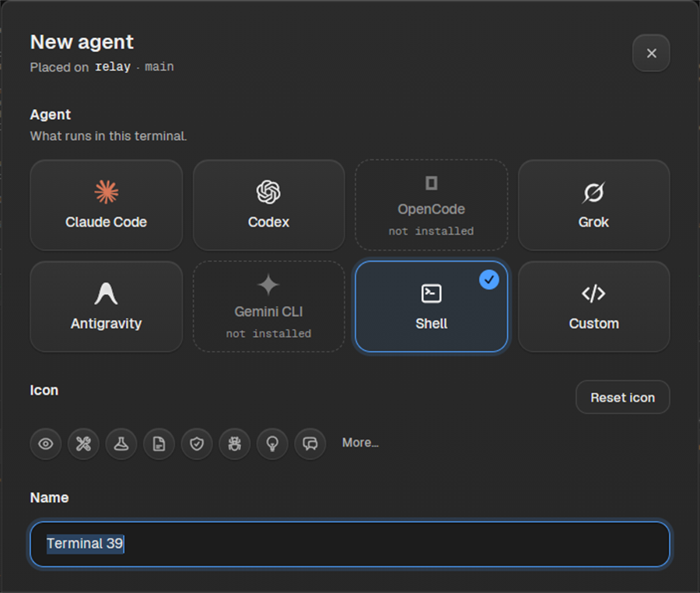The height and width of the screenshot is (593, 700).
Task: Select the lab flask icon
Action: point(121,444)
